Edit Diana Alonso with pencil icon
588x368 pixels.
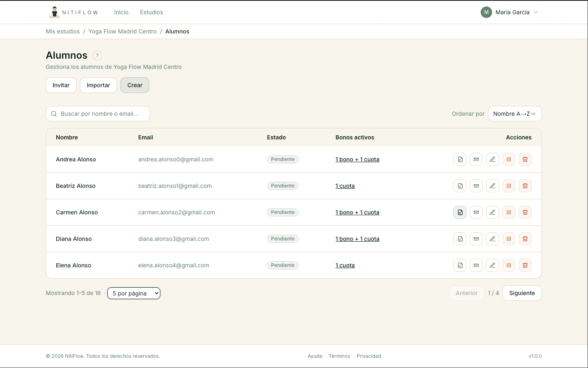(493, 239)
